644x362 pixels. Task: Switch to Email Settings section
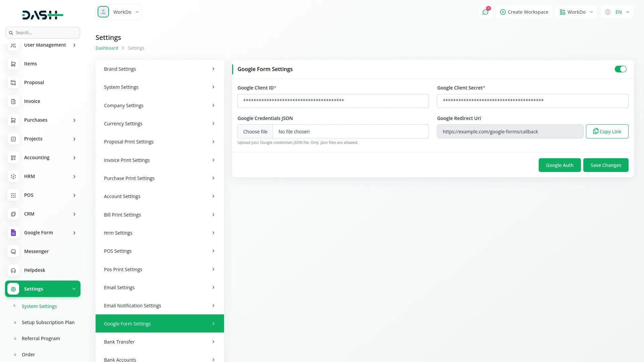(x=159, y=287)
